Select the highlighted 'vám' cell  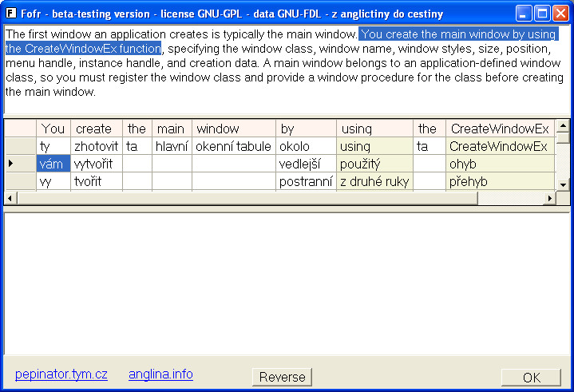[x=53, y=164]
